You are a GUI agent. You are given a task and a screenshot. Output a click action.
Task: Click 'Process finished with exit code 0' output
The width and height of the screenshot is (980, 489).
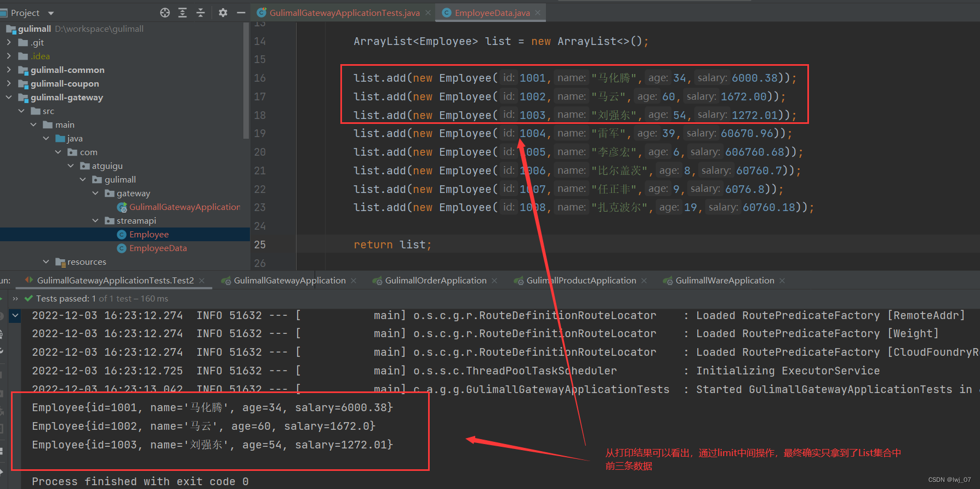coord(140,481)
